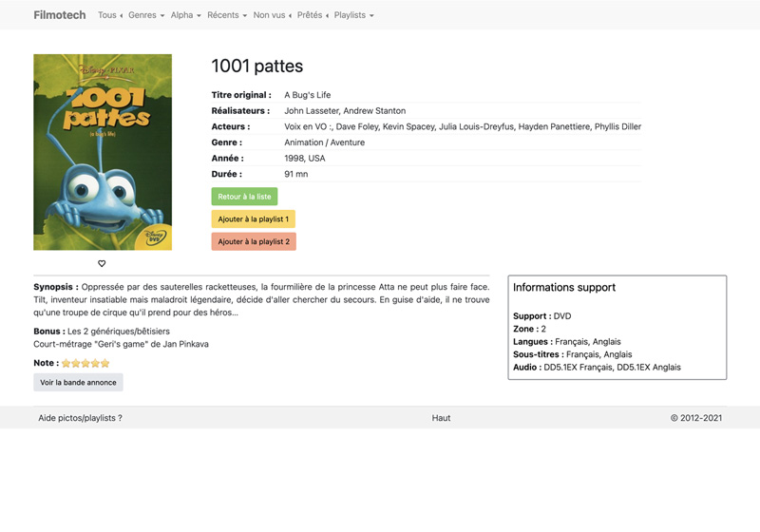Click the © 2012-2021 copyright text

[696, 418]
